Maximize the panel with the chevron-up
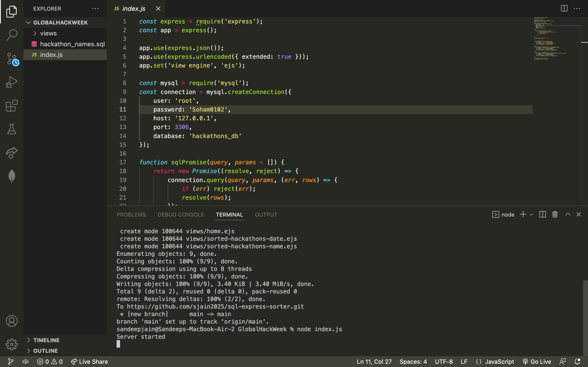Viewport: 588px width, 367px height. [568, 214]
